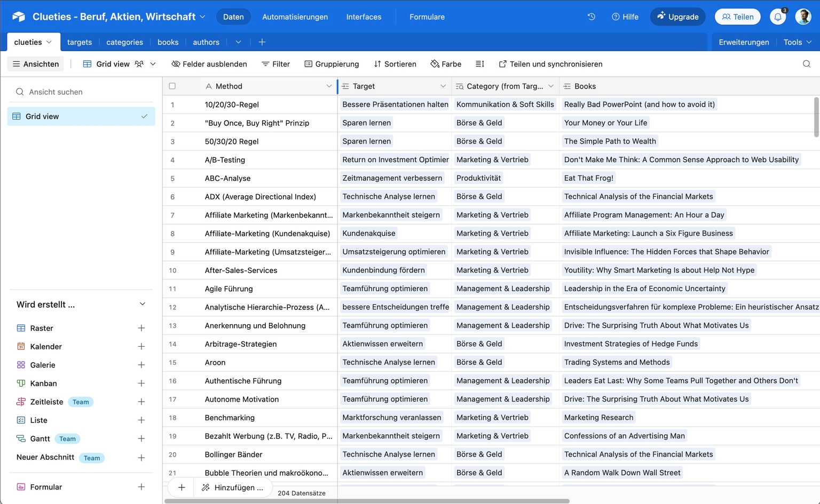Screen dimensions: 820x504
Task: Open the clueties table tab dropdown
Action: click(x=49, y=42)
